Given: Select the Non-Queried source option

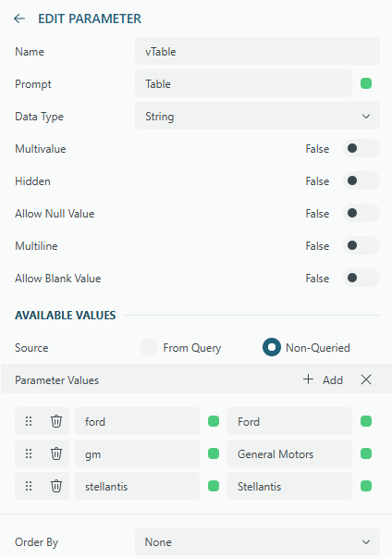Looking at the screenshot, I should pos(272,347).
